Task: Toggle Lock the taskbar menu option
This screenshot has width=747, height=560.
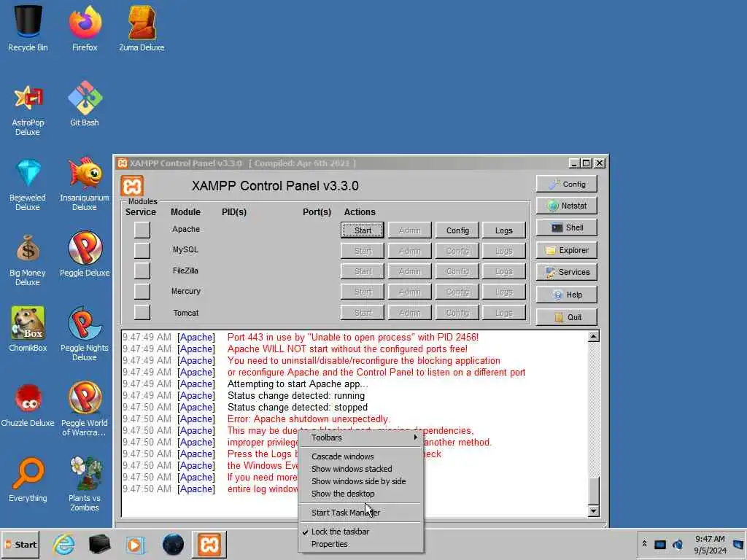Action: (360, 532)
